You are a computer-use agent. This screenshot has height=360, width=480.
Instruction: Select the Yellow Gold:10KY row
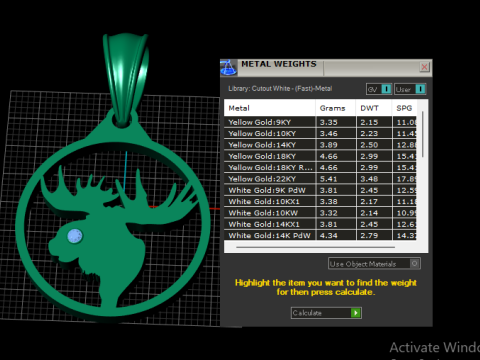click(320, 133)
